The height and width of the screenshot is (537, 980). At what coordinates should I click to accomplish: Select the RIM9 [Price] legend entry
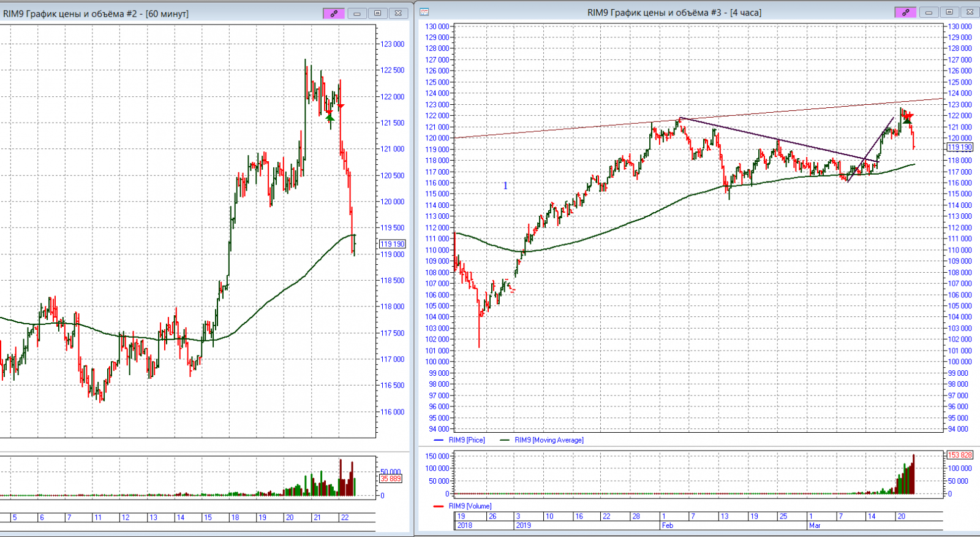click(x=466, y=440)
